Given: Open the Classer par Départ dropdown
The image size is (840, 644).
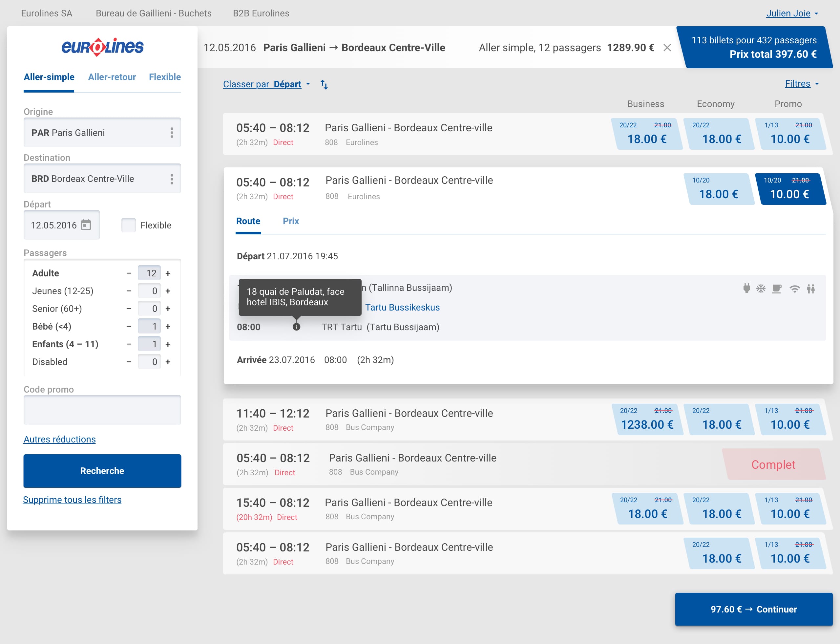Looking at the screenshot, I should (266, 84).
